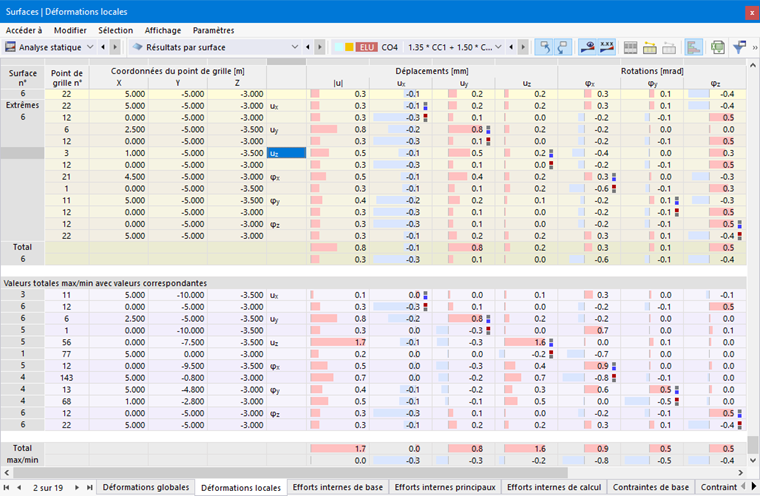Image resolution: width=760 pixels, height=496 pixels.
Task: Click the yellow color swatch
Action: (349, 47)
